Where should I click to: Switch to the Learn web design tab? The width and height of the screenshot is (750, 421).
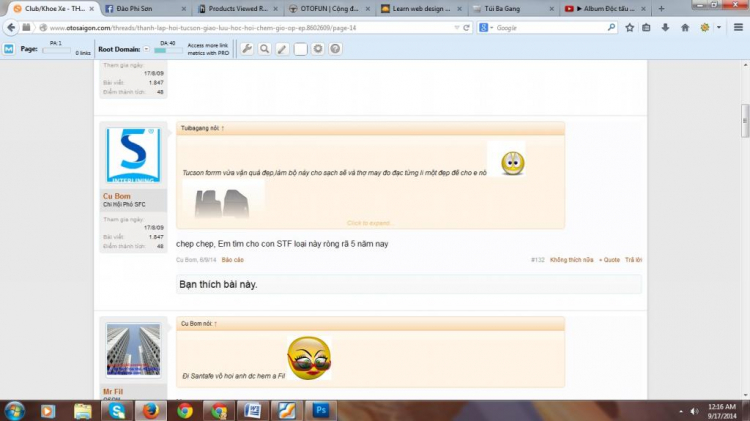click(x=422, y=9)
